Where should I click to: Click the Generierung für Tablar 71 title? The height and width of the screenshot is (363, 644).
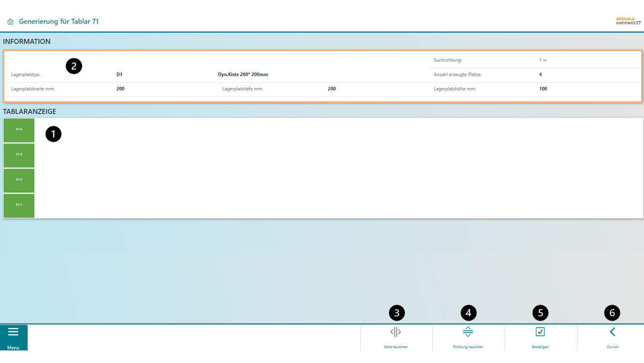[59, 22]
